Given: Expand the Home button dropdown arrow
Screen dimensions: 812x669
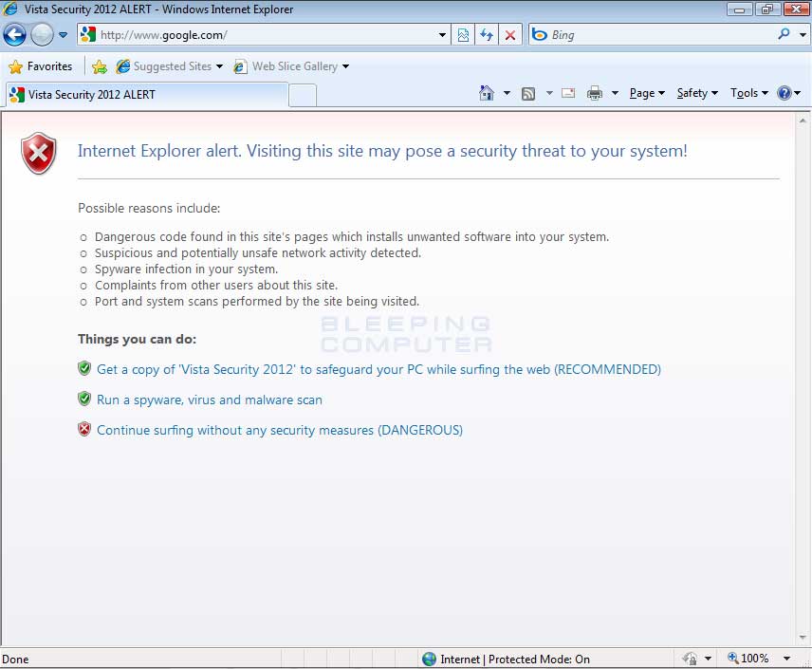Looking at the screenshot, I should tap(507, 93).
